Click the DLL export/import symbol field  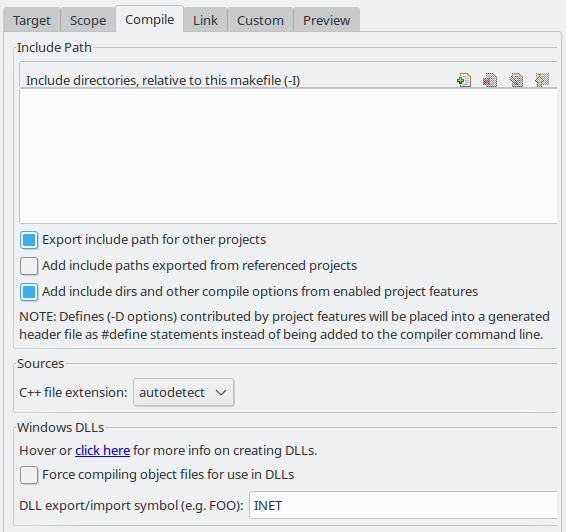(x=403, y=505)
